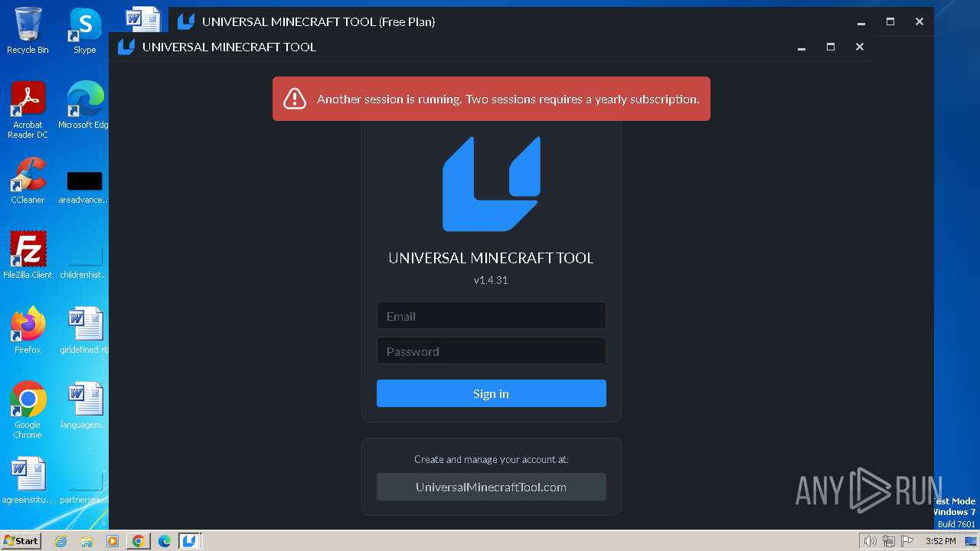
Task: Minimize the front Universal Minecraft Tool window
Action: (x=802, y=47)
